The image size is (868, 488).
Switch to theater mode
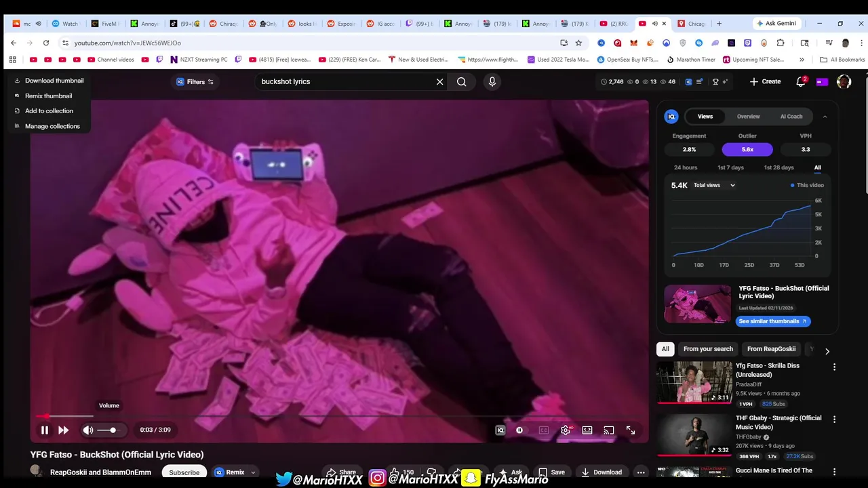click(587, 430)
